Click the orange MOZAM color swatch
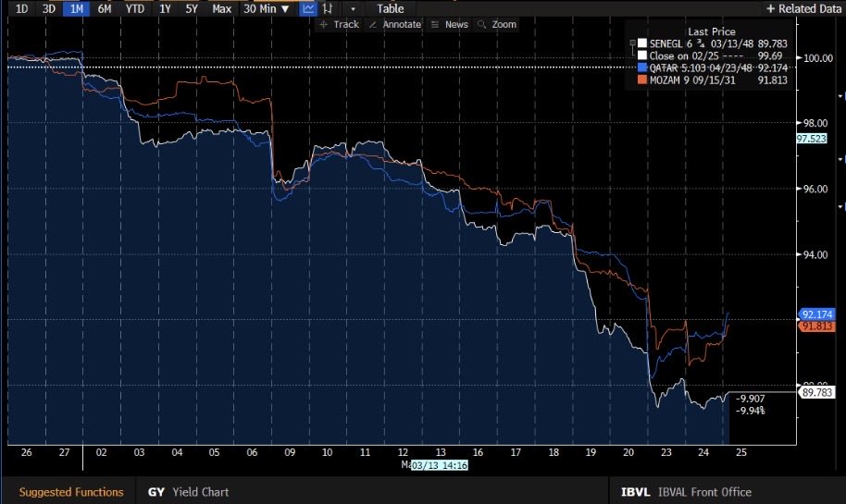The image size is (846, 504). click(642, 80)
